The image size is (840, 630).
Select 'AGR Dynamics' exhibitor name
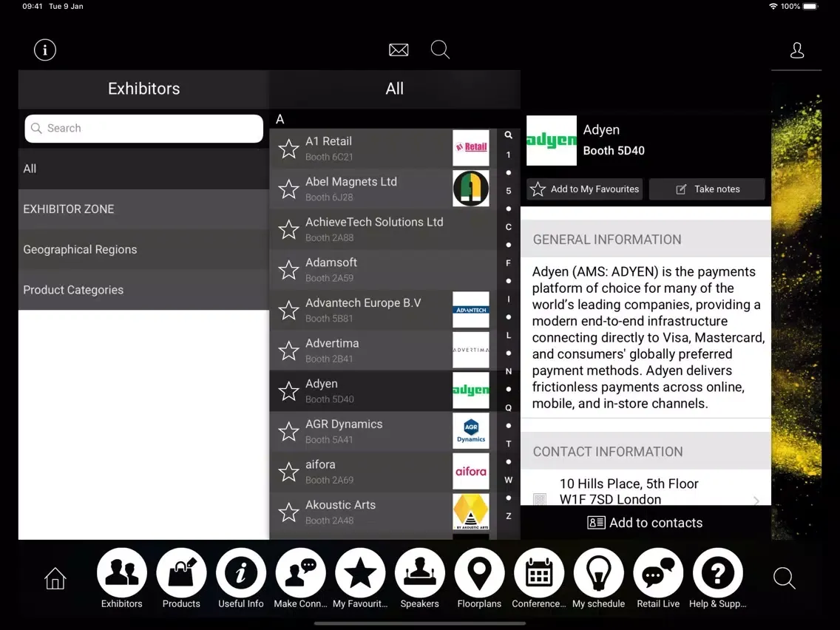[x=344, y=424]
